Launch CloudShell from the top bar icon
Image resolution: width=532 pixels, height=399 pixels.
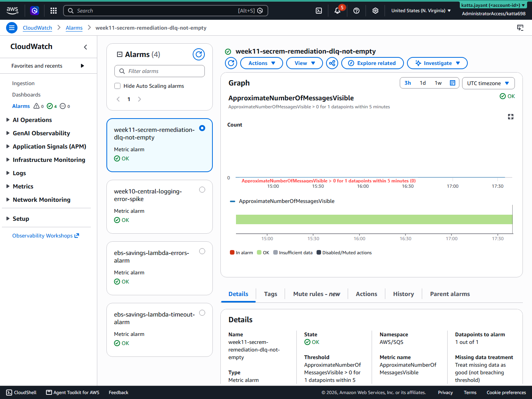(x=319, y=11)
